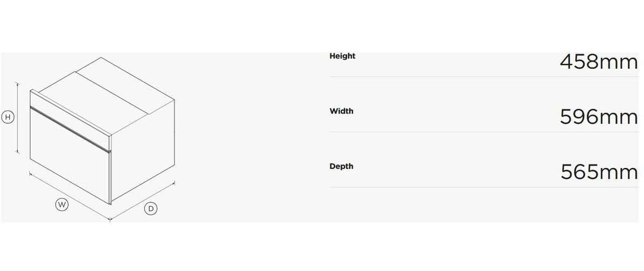Click the divider line under the Depth row
The image size is (644, 271).
484,187
